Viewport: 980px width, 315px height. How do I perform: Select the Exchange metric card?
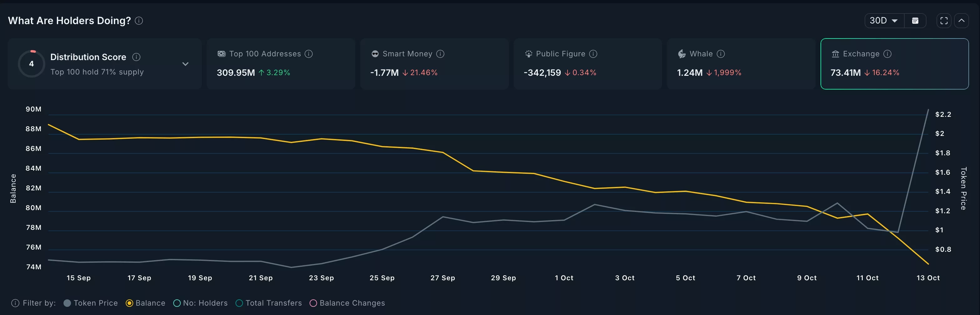894,64
